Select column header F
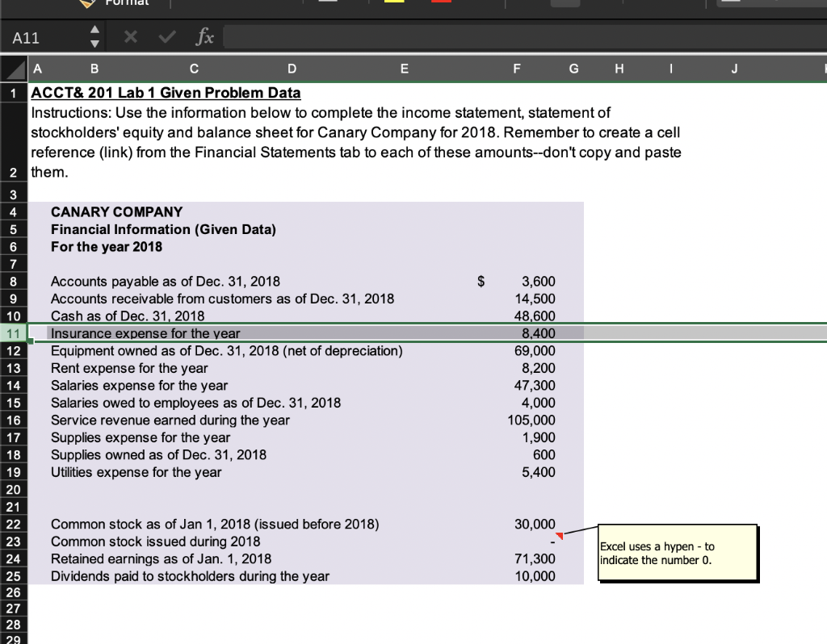 tap(517, 69)
